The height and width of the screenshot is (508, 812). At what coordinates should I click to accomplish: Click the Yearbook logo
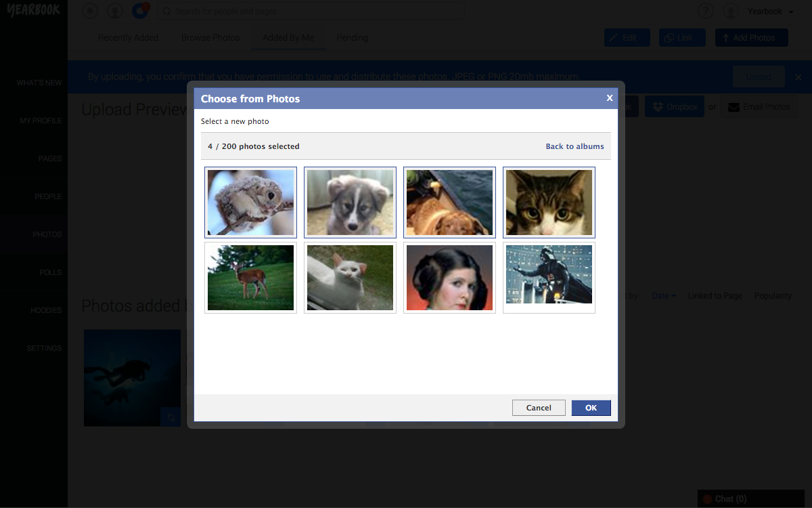(x=34, y=11)
